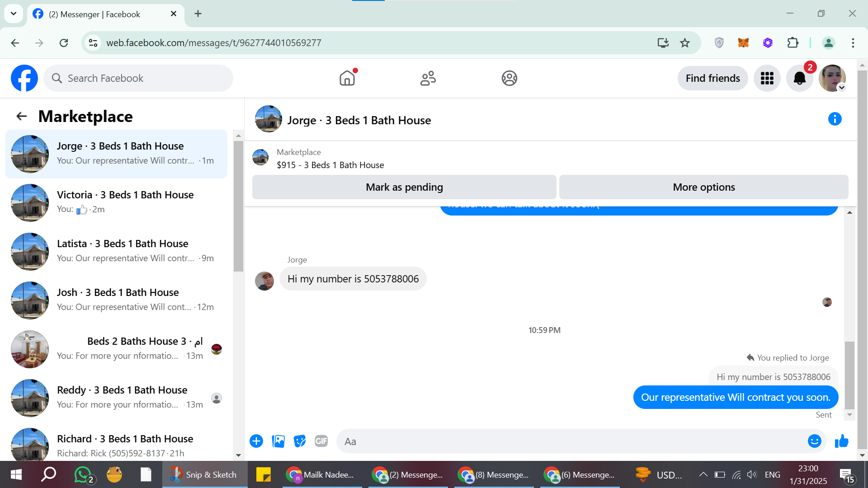868x488 pixels.
Task: Open the Extensions puzzle icon
Action: [x=793, y=43]
